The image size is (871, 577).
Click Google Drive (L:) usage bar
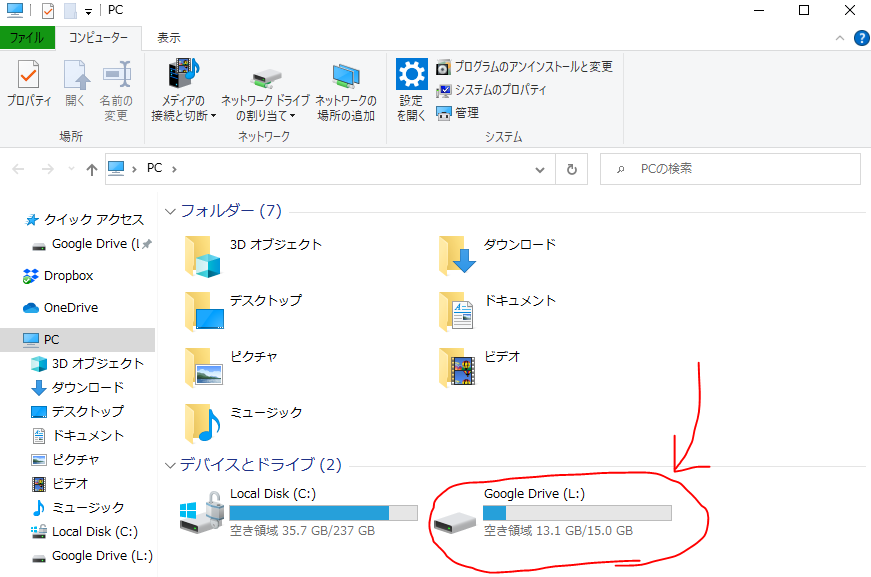(577, 513)
